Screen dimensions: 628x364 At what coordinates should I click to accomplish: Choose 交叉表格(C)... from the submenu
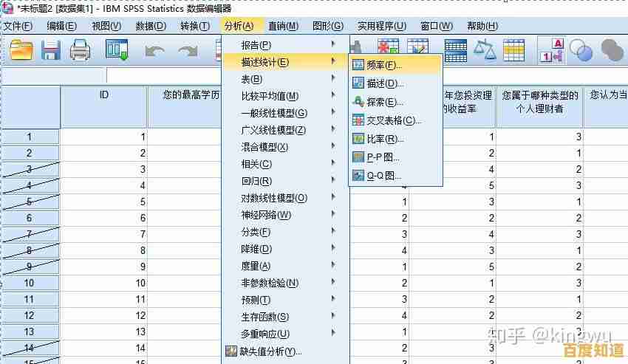396,120
